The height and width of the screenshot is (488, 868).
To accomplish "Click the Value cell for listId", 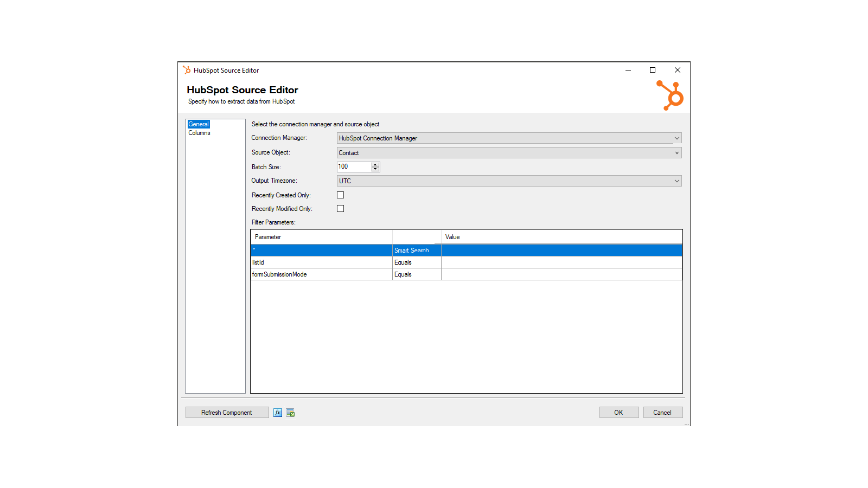I will click(561, 262).
